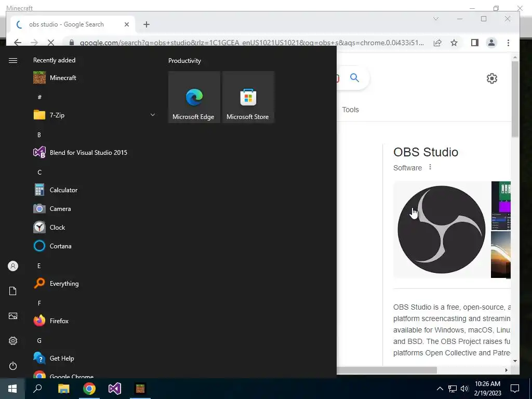This screenshot has width=532, height=399.
Task: Open a new Chrome tab
Action: point(146,24)
